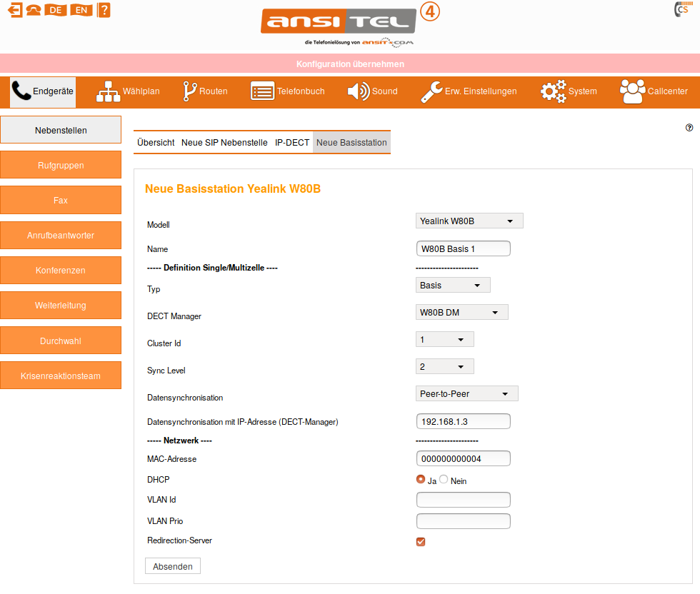Screen dimensions: 700x594
Task: Select DHCP Ja radio button
Action: coord(421,480)
